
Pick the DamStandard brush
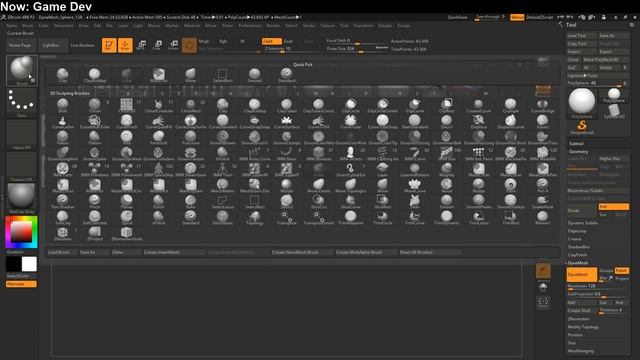tap(415, 122)
